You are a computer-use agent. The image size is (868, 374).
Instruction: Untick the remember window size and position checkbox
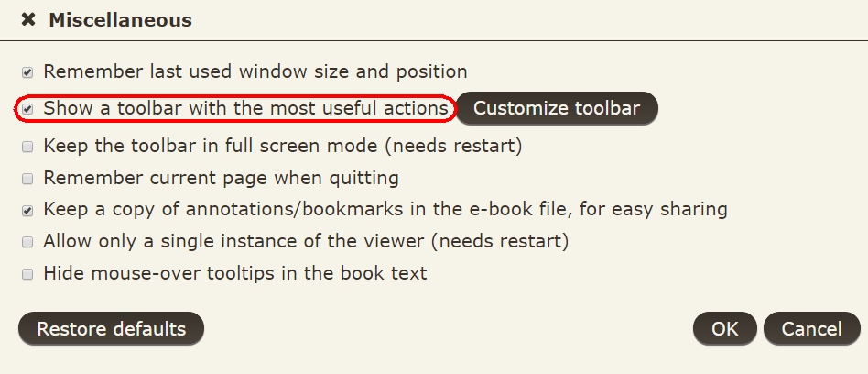27,71
